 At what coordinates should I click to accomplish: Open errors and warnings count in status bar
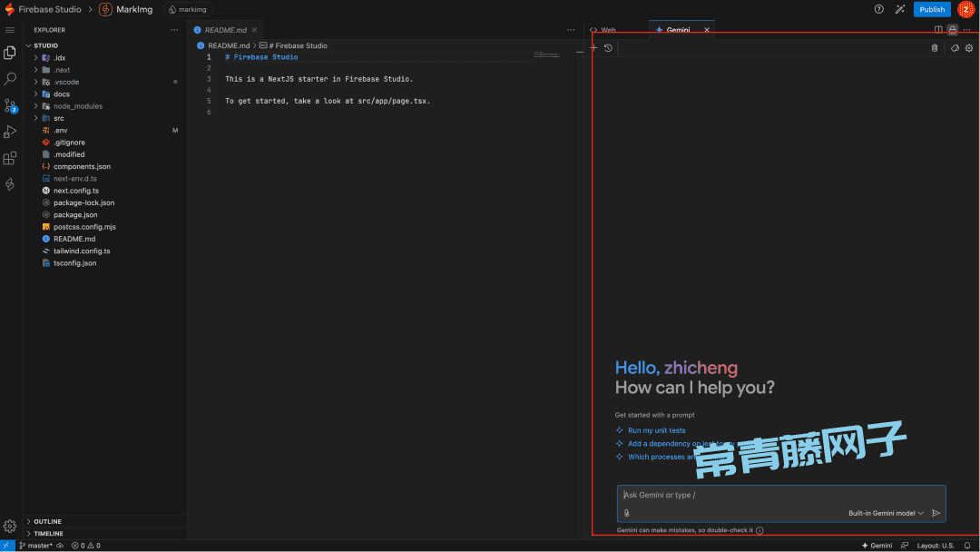click(85, 546)
